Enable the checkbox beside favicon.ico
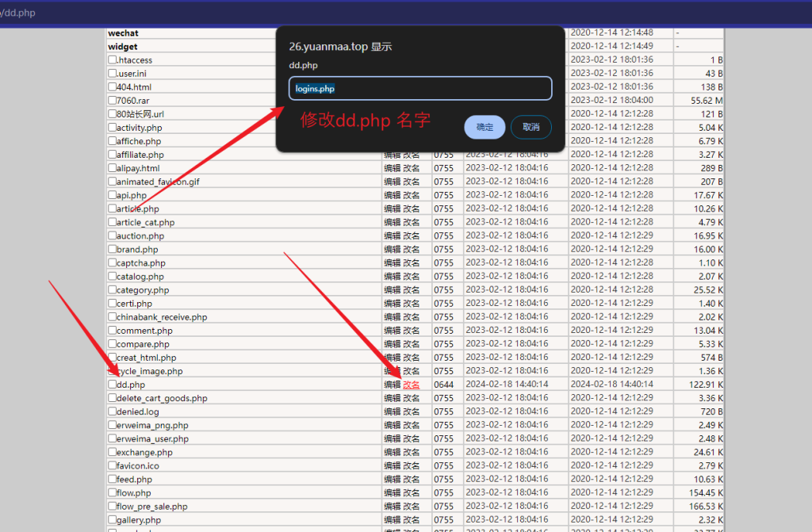This screenshot has height=532, width=812. pos(112,465)
